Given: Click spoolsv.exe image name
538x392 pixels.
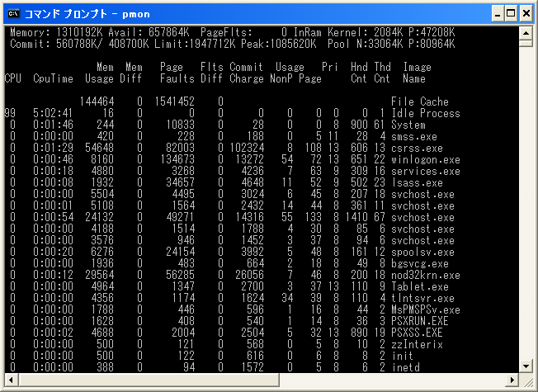Looking at the screenshot, I should pos(422,252).
